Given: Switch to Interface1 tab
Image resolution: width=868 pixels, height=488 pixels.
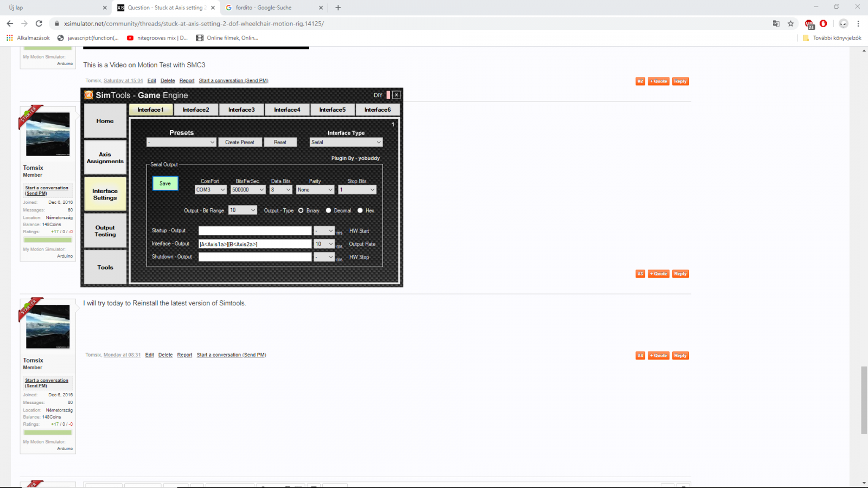Looking at the screenshot, I should pos(150,110).
